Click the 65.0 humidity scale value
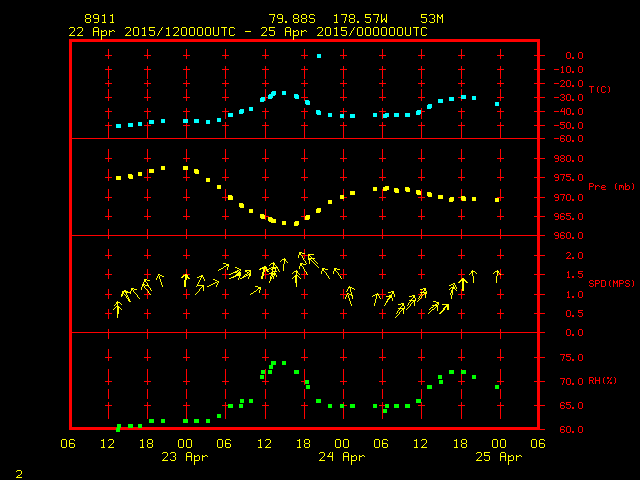 (x=571, y=406)
